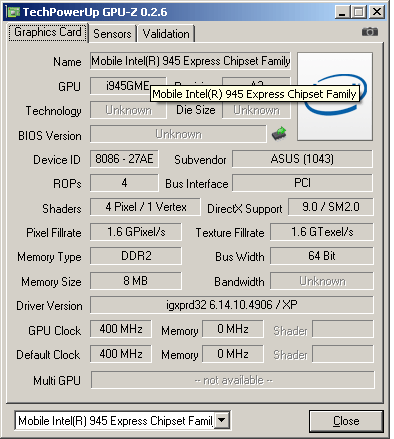The image size is (394, 439).
Task: Click the Technology Unknown field
Action: [x=128, y=110]
